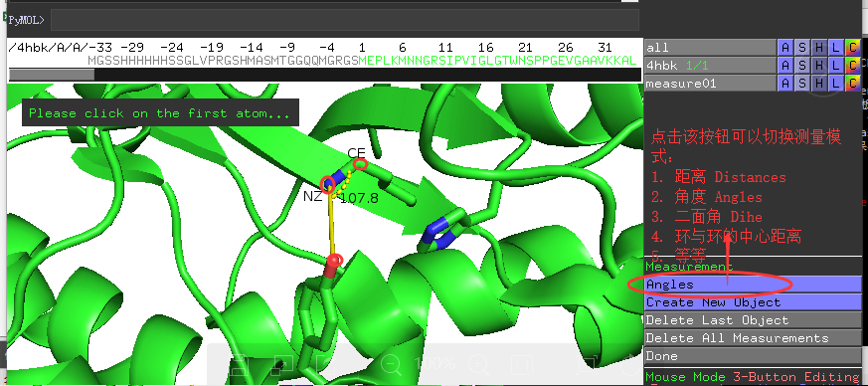Image resolution: width=868 pixels, height=386 pixels.
Task: Open Hide menu for 'all' object
Action: click(x=818, y=48)
